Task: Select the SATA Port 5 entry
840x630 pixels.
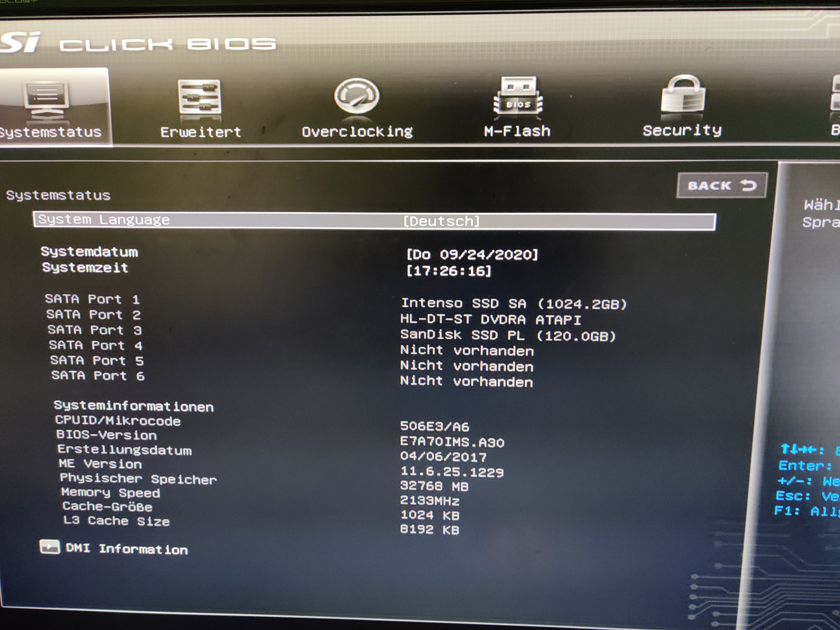Action: coord(97,360)
